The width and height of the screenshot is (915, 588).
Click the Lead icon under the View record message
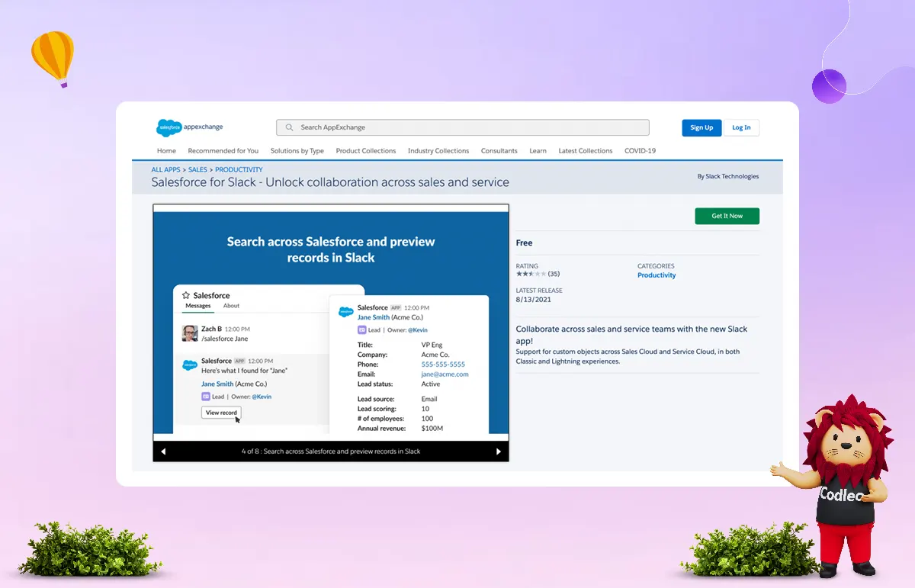(205, 397)
